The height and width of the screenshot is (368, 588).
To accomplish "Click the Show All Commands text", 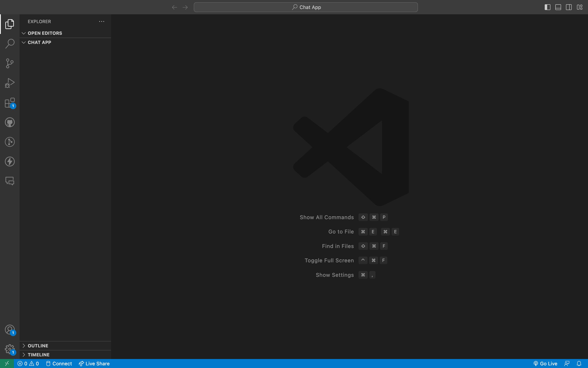I will (326, 217).
